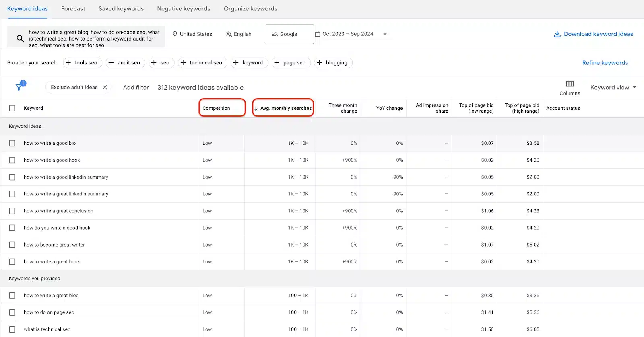644x337 pixels.
Task: Open the Negative keywords tab
Action: (184, 9)
